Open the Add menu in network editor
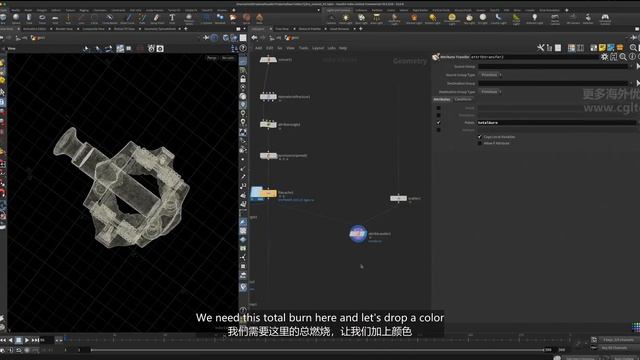Image resolution: width=640 pixels, height=360 pixels. click(258, 48)
